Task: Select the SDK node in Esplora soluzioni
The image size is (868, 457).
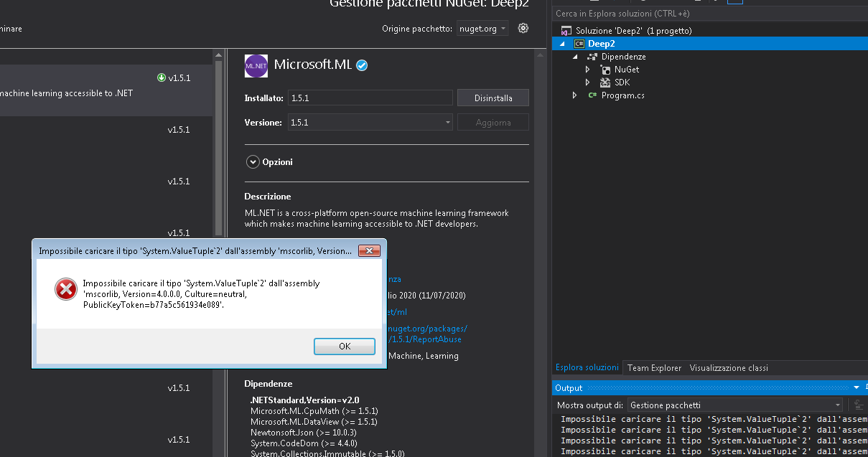Action: click(620, 82)
